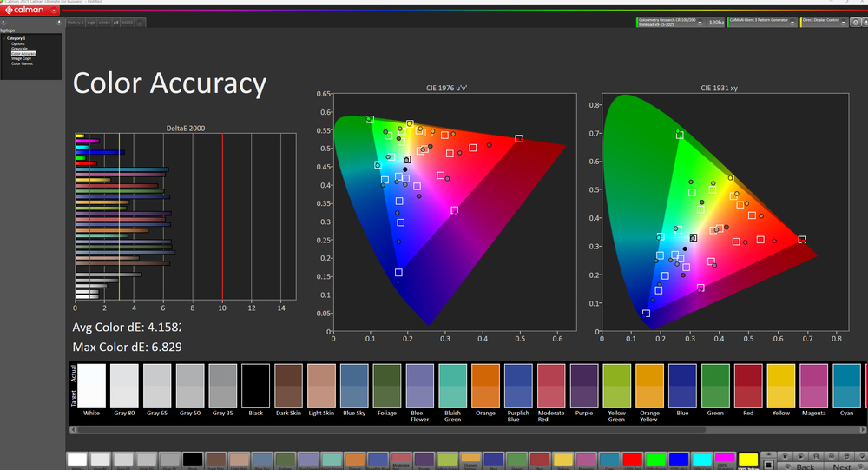The height and width of the screenshot is (470, 868).
Task: Select Color Gamut in the workflow tree
Action: click(23, 63)
